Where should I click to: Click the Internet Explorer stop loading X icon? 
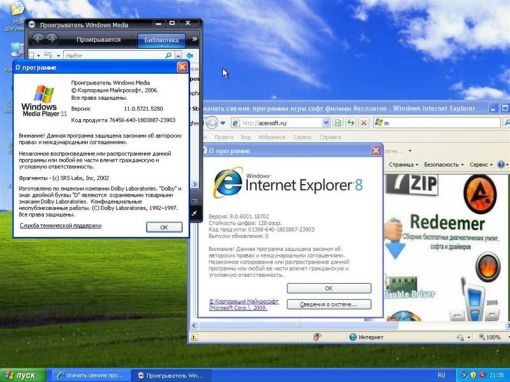point(364,123)
